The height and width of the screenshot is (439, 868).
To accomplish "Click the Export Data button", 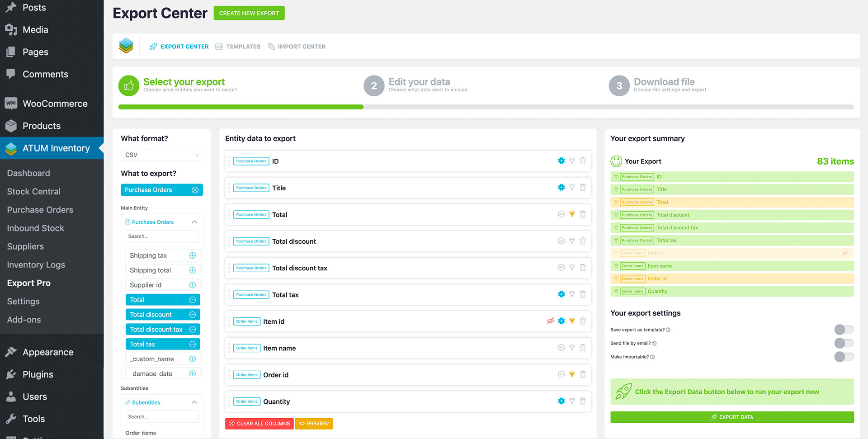I will pyautogui.click(x=732, y=417).
